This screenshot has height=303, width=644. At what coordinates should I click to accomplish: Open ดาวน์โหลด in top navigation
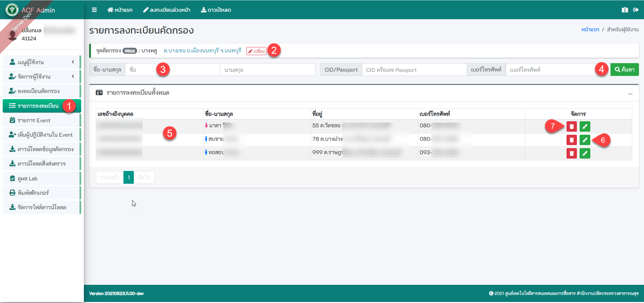(216, 10)
